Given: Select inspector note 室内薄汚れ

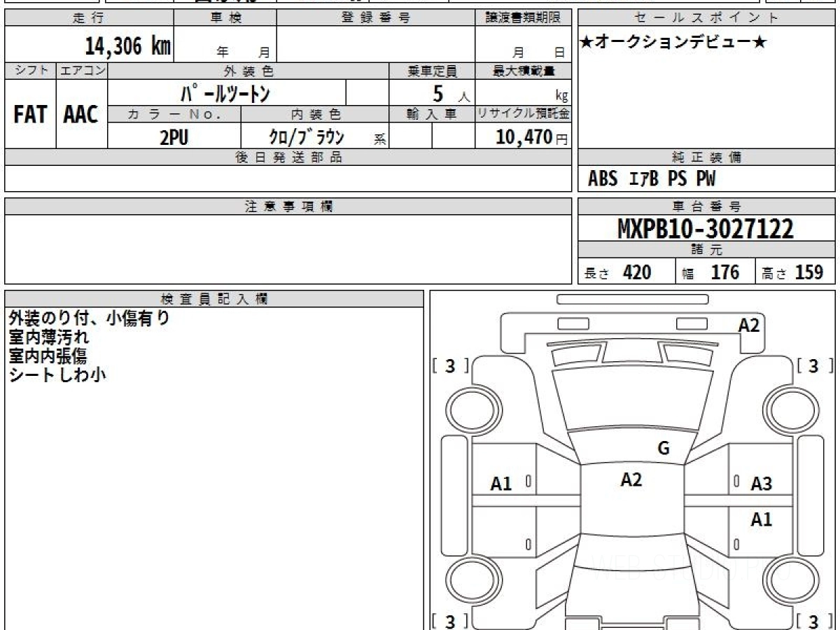Looking at the screenshot, I should pos(48,337).
